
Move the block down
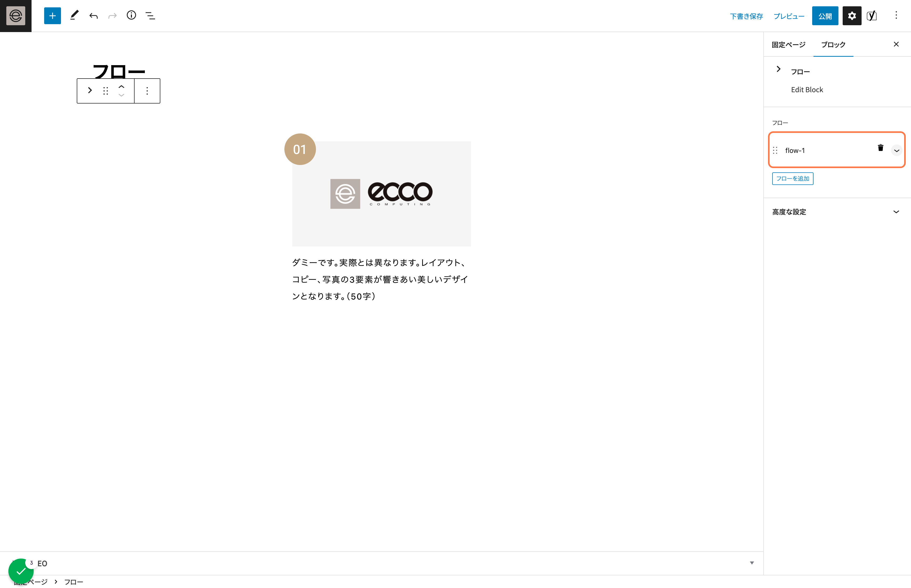tap(121, 95)
